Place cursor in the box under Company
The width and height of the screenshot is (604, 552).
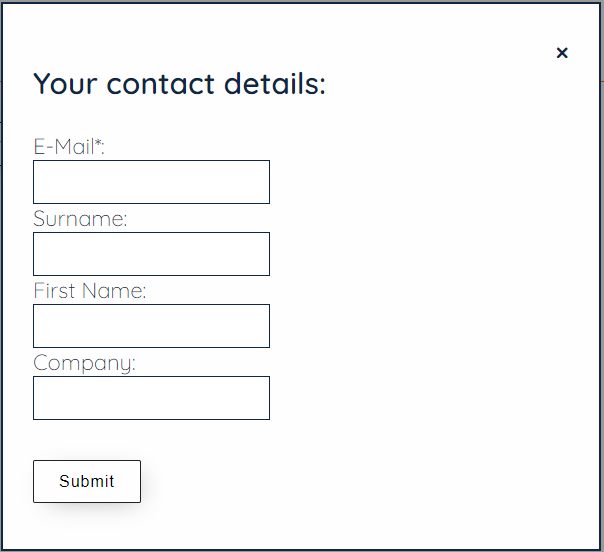click(x=151, y=398)
